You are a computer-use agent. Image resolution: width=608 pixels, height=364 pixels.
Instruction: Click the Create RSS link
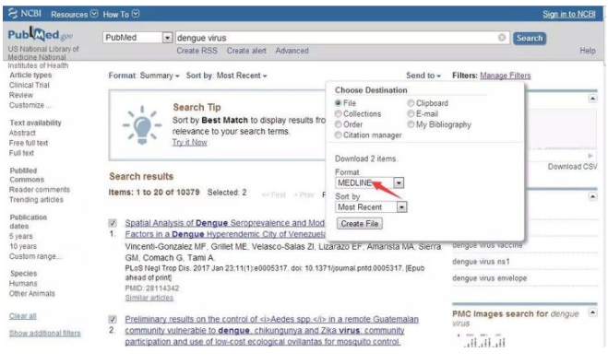pos(197,51)
